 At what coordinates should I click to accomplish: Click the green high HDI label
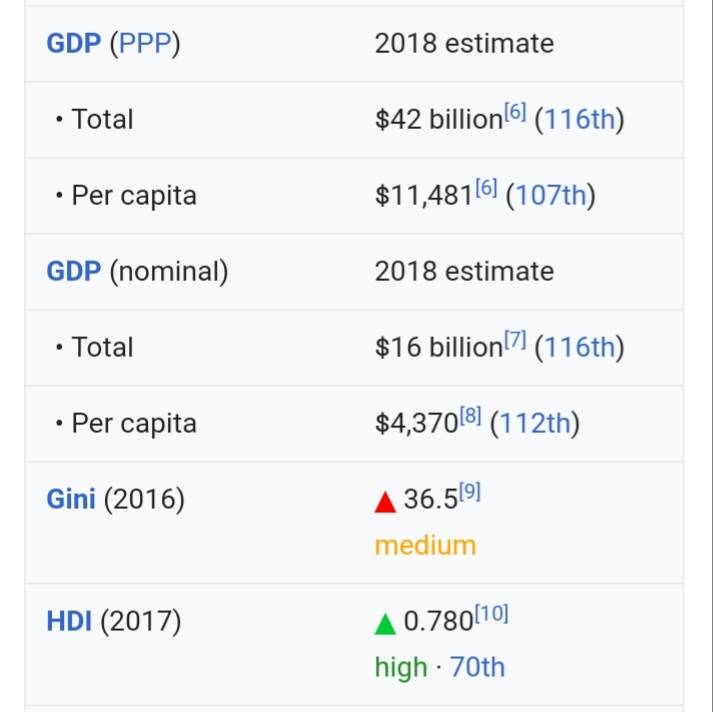click(x=401, y=667)
